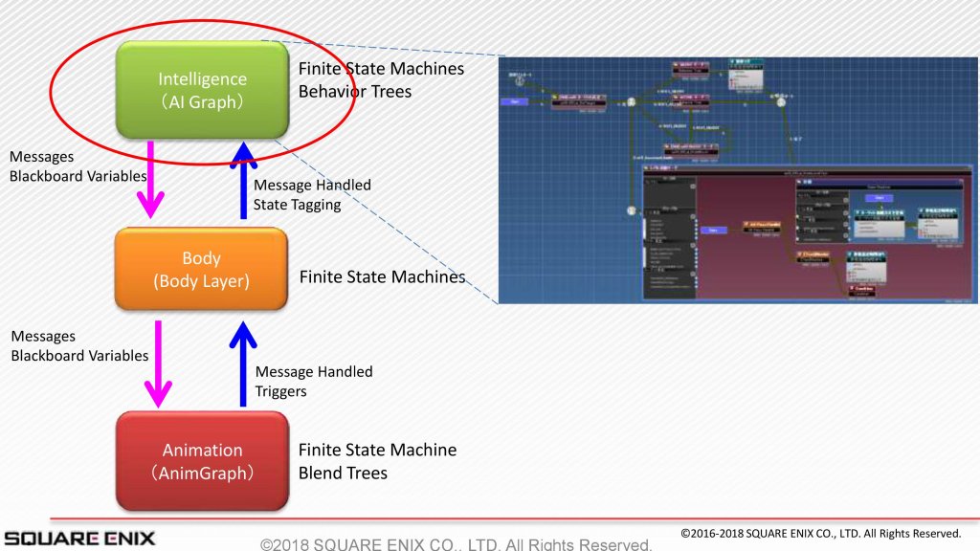Click the green Intelligence (AI Graph) box

203,90
